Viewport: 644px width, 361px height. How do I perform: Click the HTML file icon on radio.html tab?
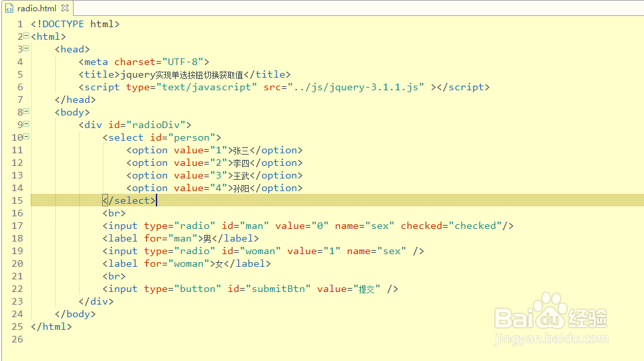9,8
